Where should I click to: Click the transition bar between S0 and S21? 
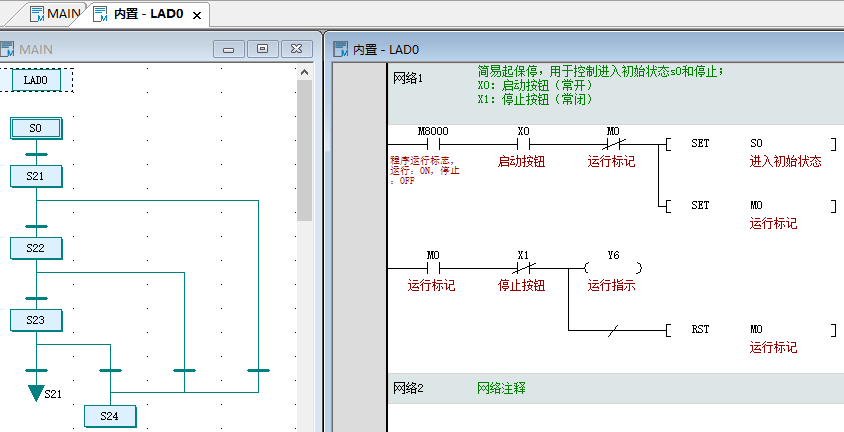click(x=36, y=154)
